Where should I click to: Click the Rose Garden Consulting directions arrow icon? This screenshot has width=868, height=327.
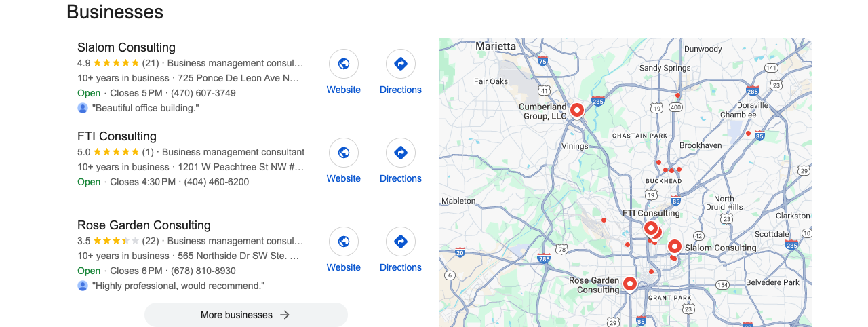tap(401, 242)
